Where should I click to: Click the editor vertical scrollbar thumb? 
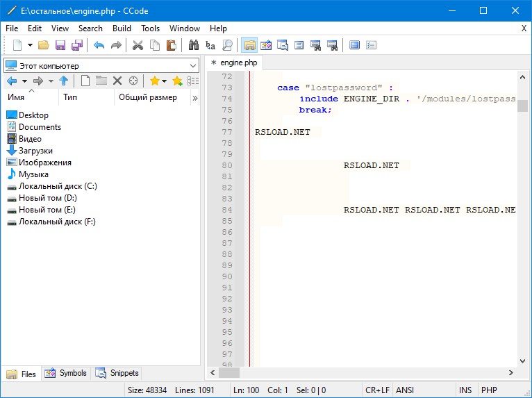click(x=522, y=106)
